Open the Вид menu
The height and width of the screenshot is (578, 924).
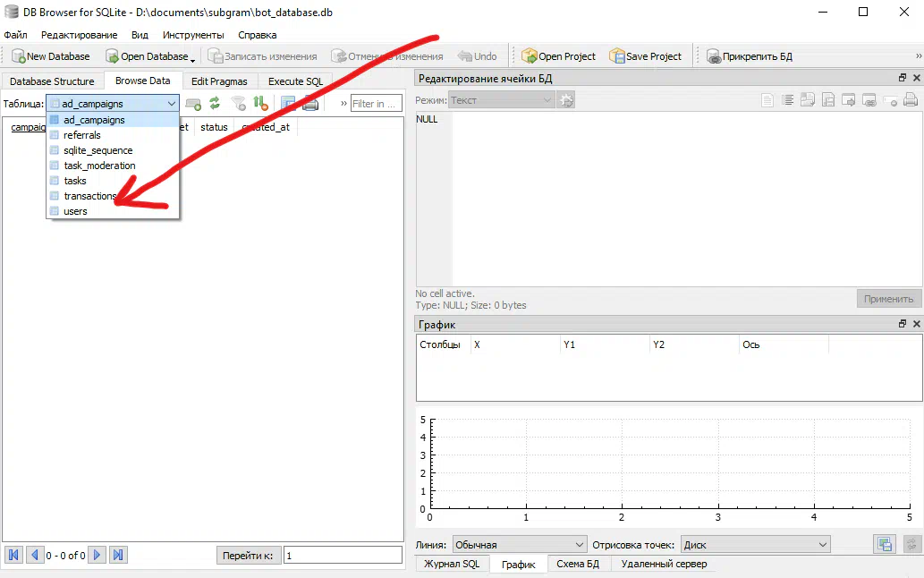click(x=140, y=35)
